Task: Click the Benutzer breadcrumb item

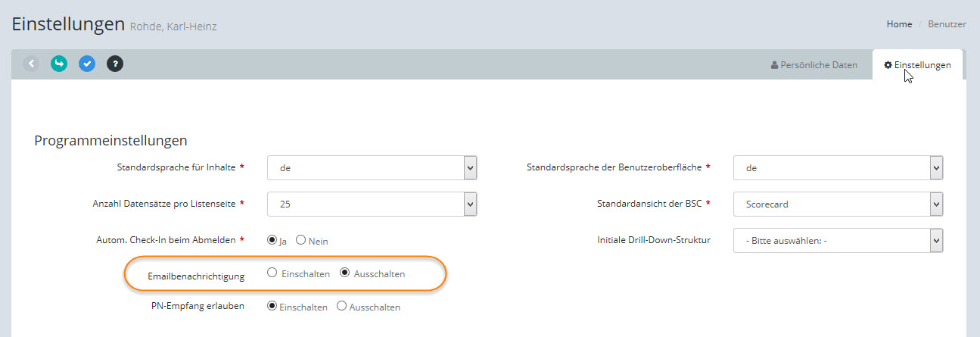Action: click(947, 24)
